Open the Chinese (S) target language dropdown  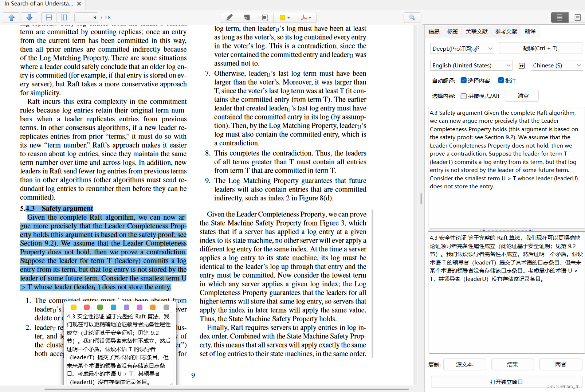[x=557, y=66]
